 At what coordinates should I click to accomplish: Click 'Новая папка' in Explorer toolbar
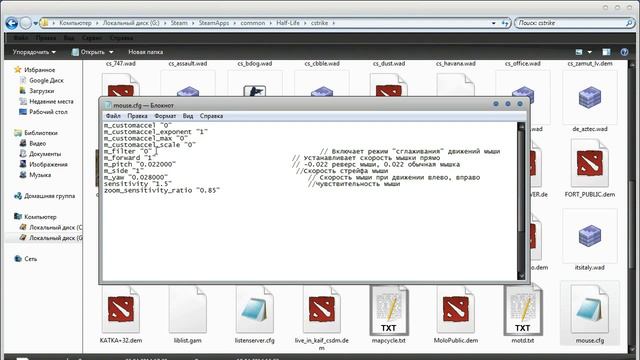click(x=145, y=52)
